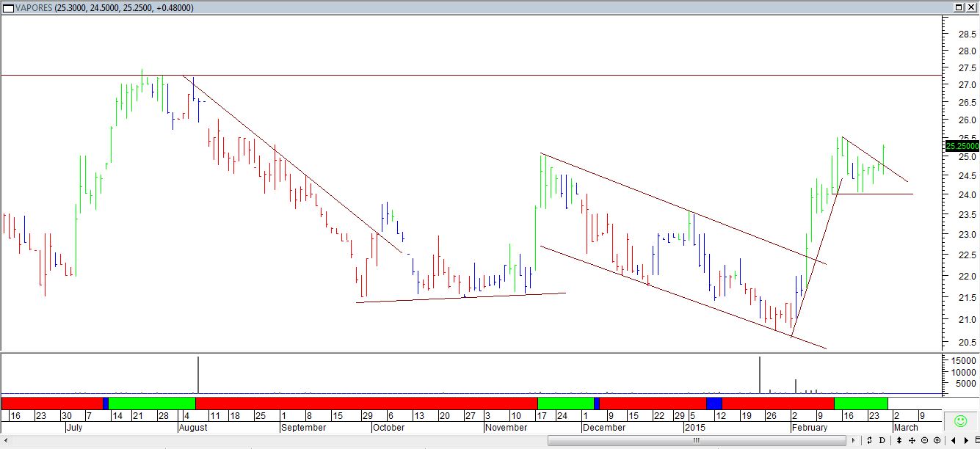
Task: Click the horizontal scrollbar thumb
Action: tap(697, 440)
